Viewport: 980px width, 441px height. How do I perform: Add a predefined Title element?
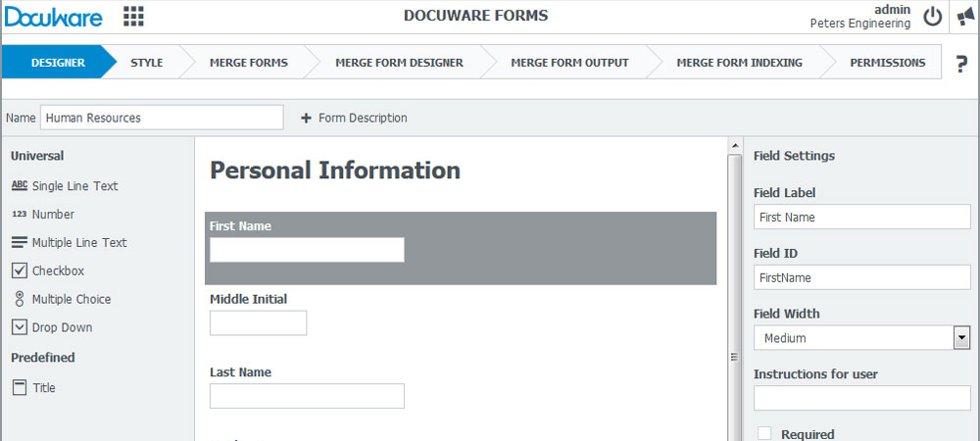(x=34, y=387)
